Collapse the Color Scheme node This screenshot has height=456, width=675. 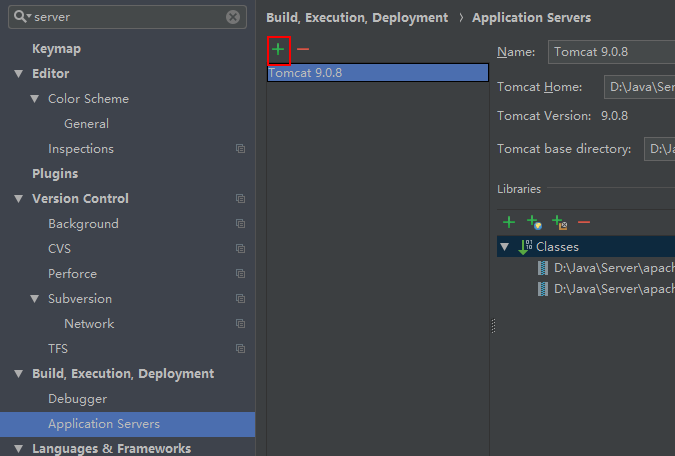35,99
